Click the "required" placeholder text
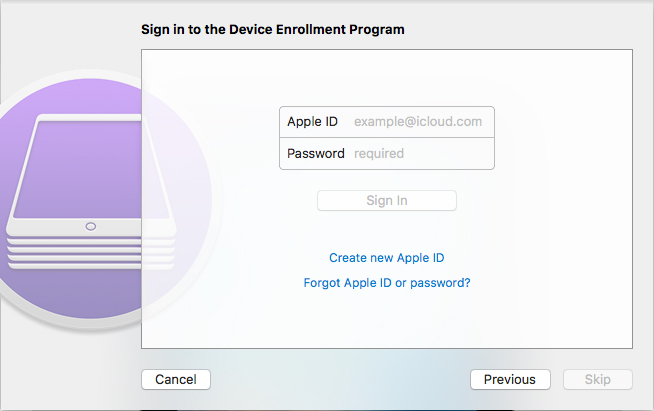The image size is (654, 411). (x=379, y=154)
